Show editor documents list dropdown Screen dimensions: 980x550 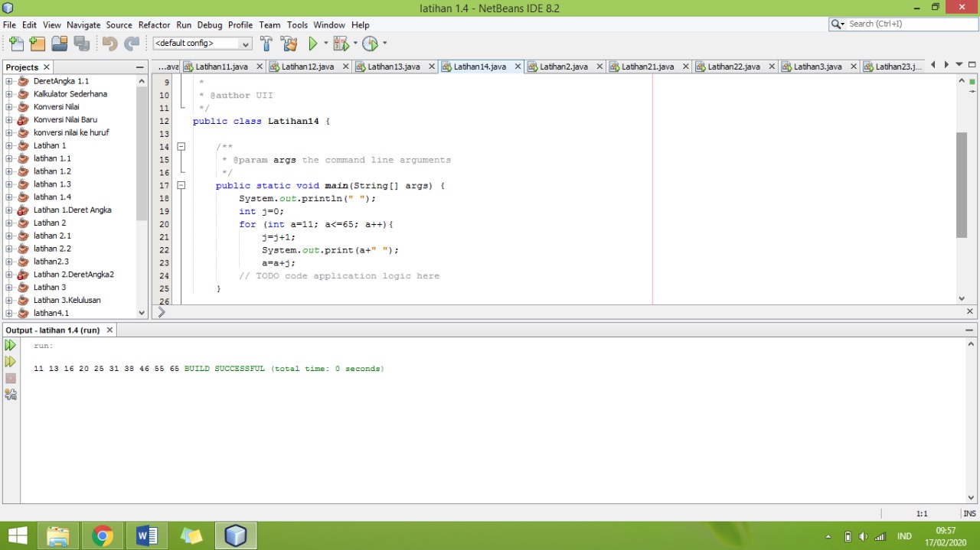point(959,65)
